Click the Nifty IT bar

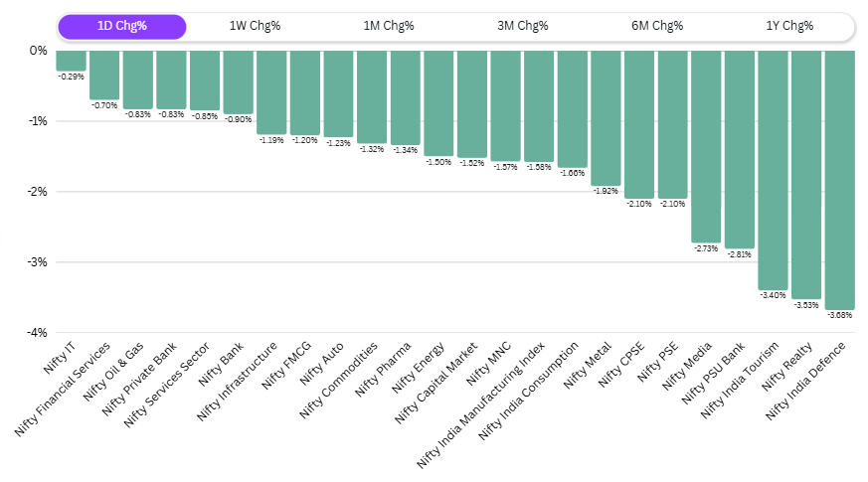pos(71,60)
